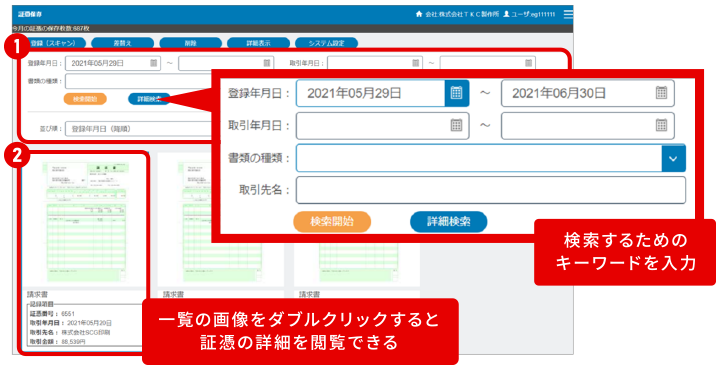Image resolution: width=720 pixels, height=370 pixels.
Task: Click the small 書類の種類 field
Action: click(138, 81)
